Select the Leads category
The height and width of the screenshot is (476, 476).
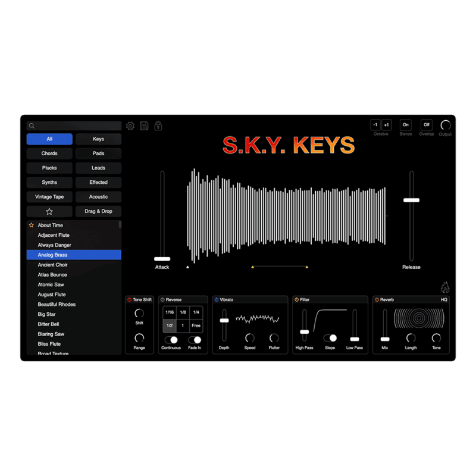[98, 168]
